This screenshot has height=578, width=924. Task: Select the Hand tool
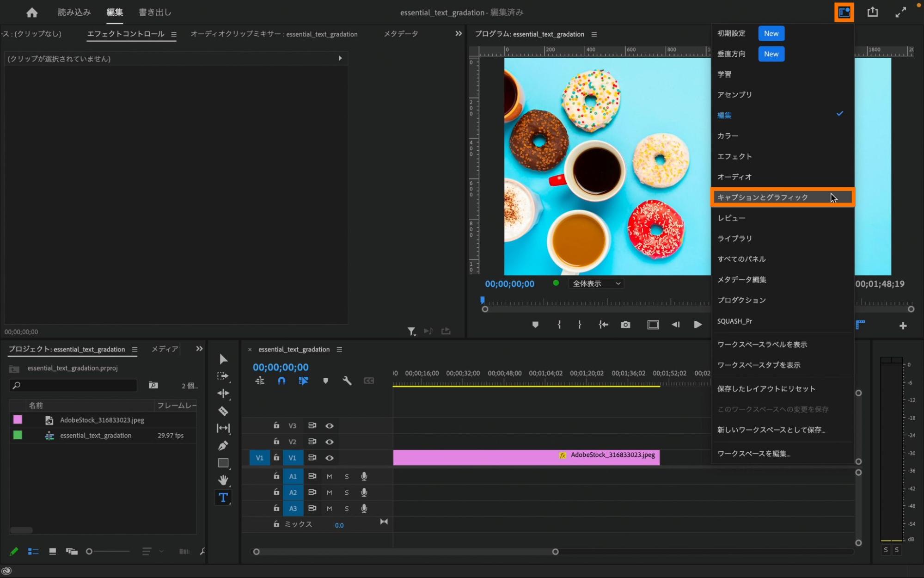[223, 480]
